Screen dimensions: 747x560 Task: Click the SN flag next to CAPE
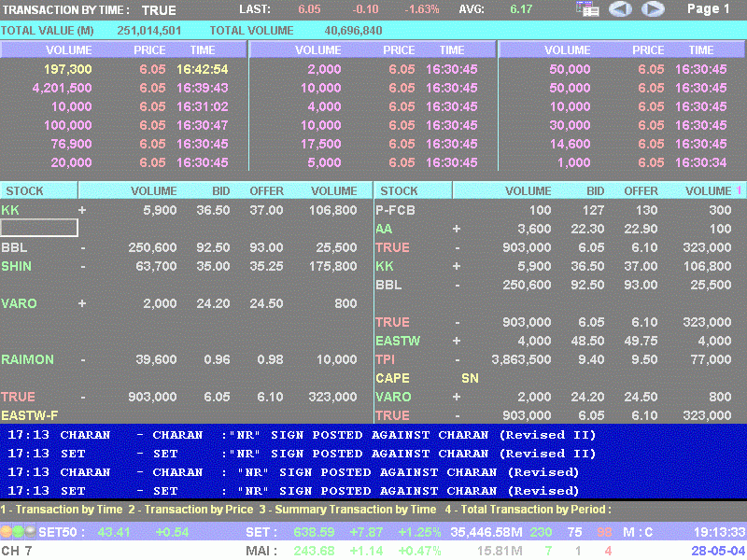click(470, 378)
